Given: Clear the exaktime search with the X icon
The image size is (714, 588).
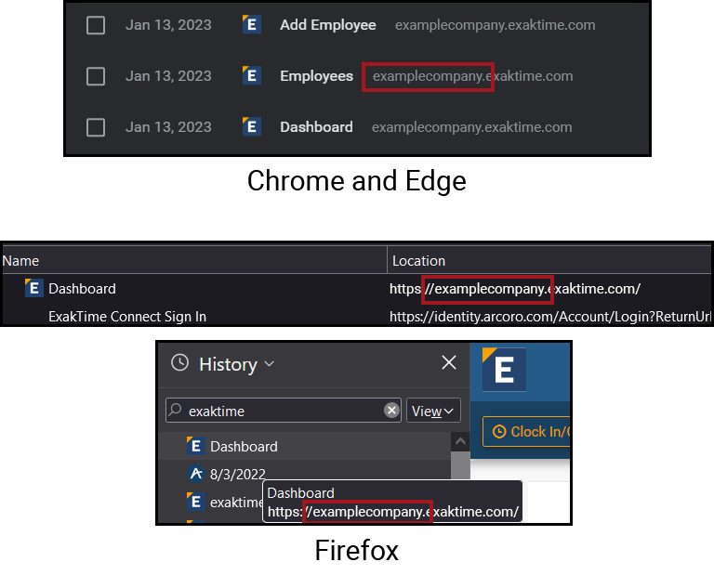Looking at the screenshot, I should tap(391, 411).
